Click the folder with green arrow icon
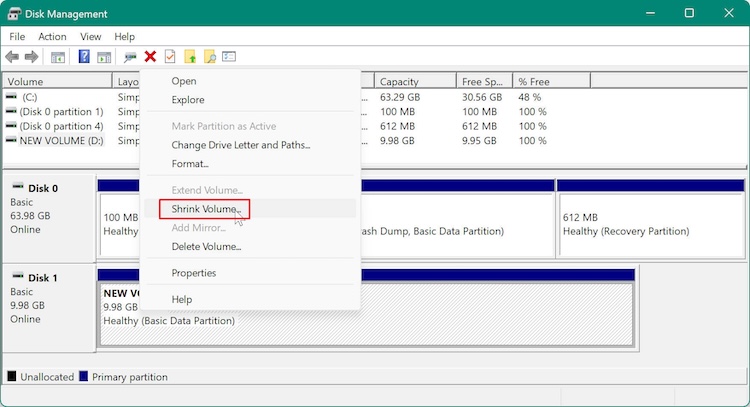Screen dimensions: 750x407 click(x=190, y=57)
